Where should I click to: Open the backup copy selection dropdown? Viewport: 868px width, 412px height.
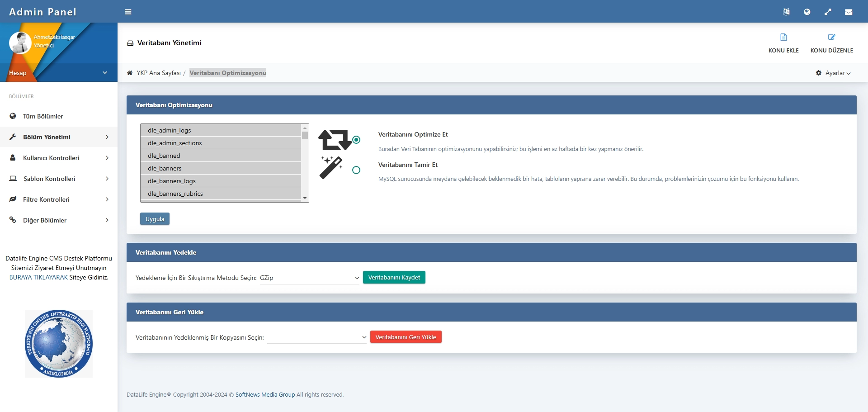pos(317,337)
